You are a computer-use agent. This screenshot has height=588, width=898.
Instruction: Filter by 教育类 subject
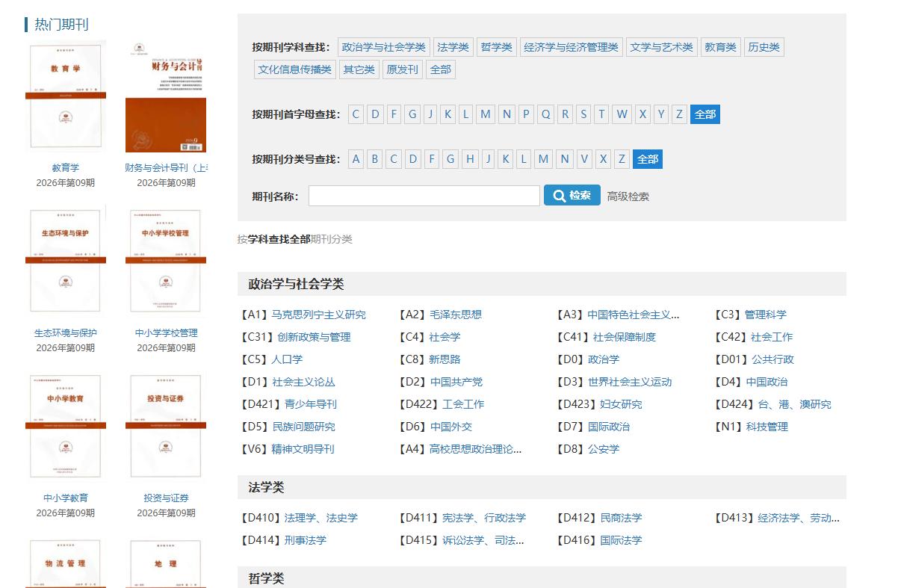tap(720, 47)
